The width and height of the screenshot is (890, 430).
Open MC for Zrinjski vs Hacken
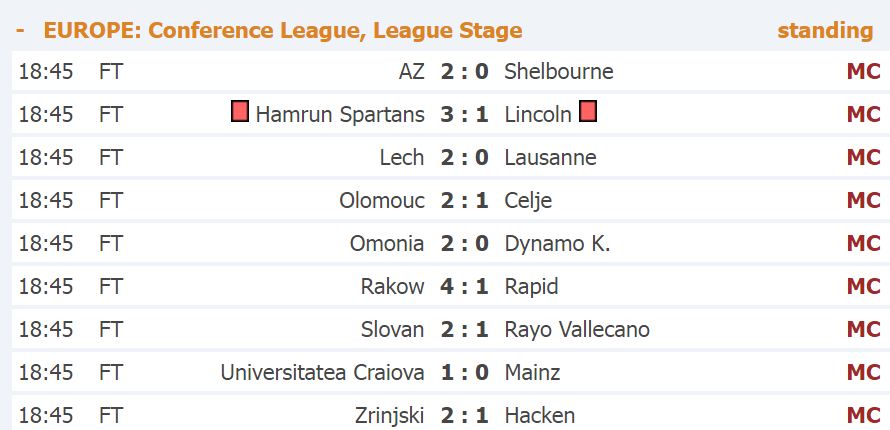pyautogui.click(x=863, y=415)
